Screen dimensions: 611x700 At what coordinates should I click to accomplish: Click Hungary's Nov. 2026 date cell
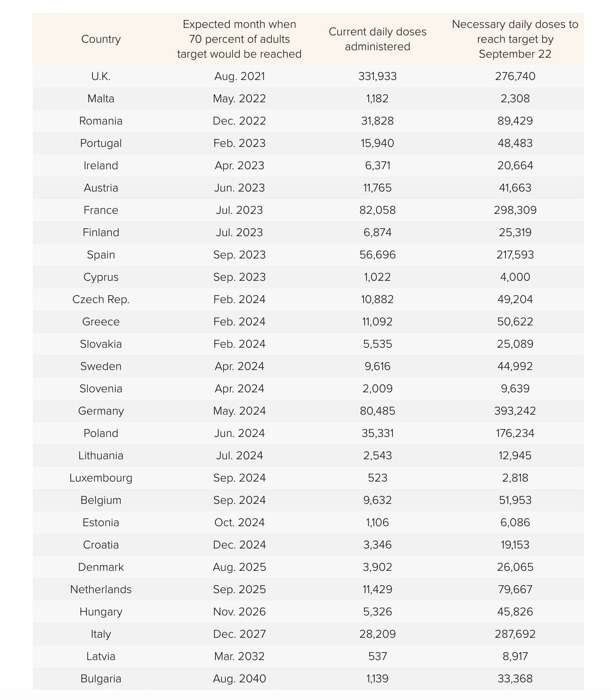point(239,612)
